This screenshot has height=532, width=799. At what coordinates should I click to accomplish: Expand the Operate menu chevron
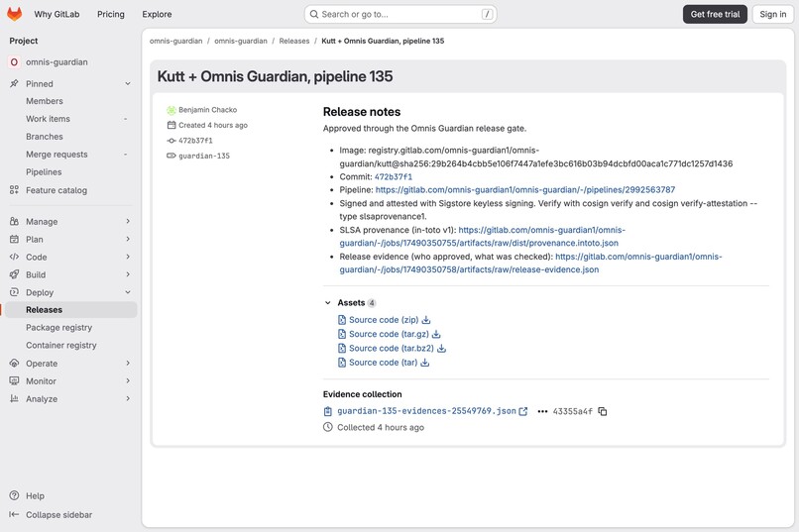click(x=128, y=364)
